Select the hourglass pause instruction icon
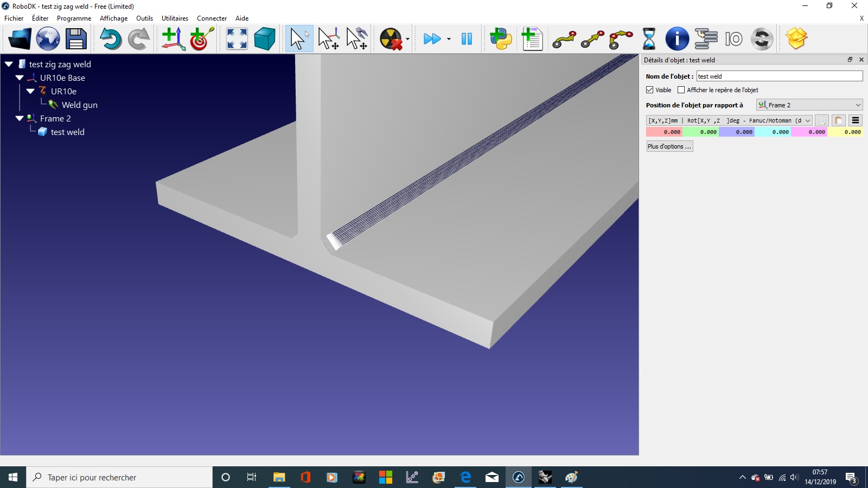The image size is (868, 488). [649, 38]
